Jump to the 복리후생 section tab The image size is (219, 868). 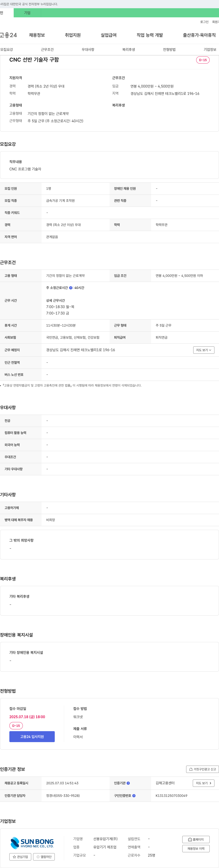point(129,49)
